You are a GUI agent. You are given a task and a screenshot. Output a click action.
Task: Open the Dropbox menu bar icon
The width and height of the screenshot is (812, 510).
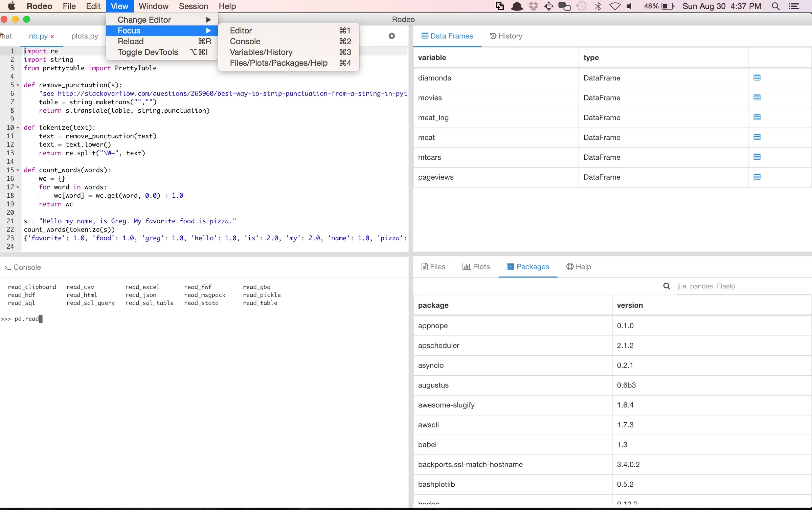click(x=534, y=6)
